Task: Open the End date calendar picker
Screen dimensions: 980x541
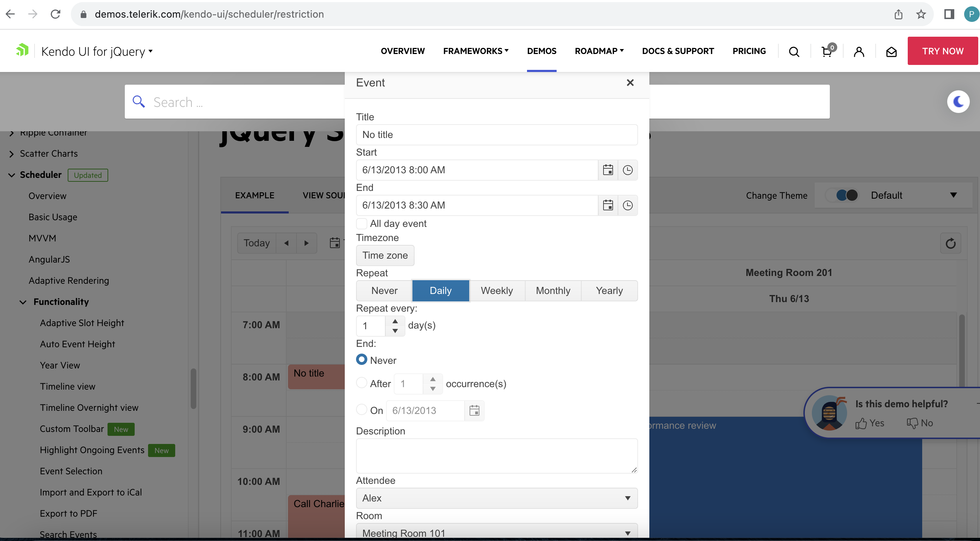Action: pyautogui.click(x=607, y=205)
